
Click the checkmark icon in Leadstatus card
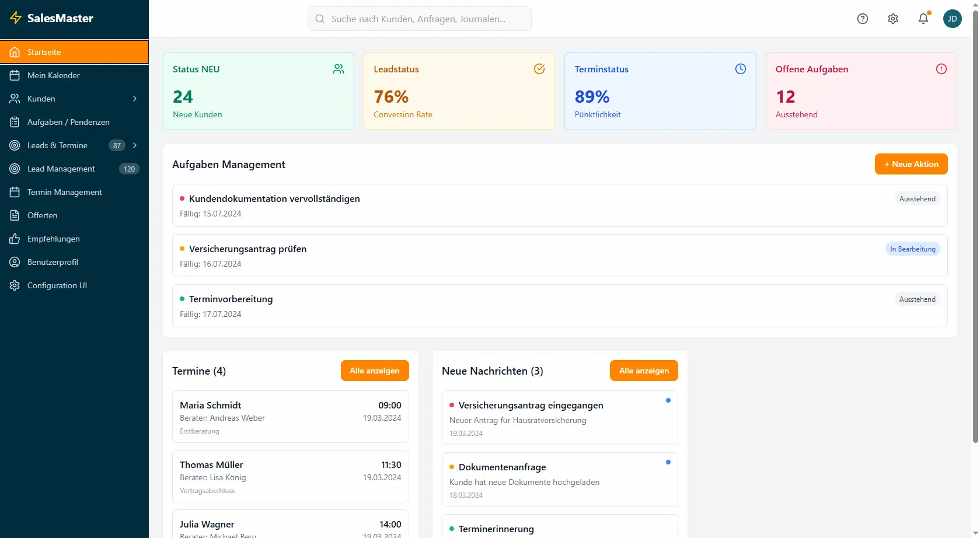click(x=539, y=69)
